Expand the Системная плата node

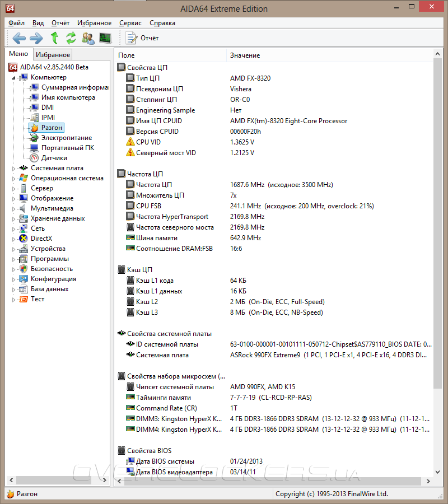tap(13, 168)
